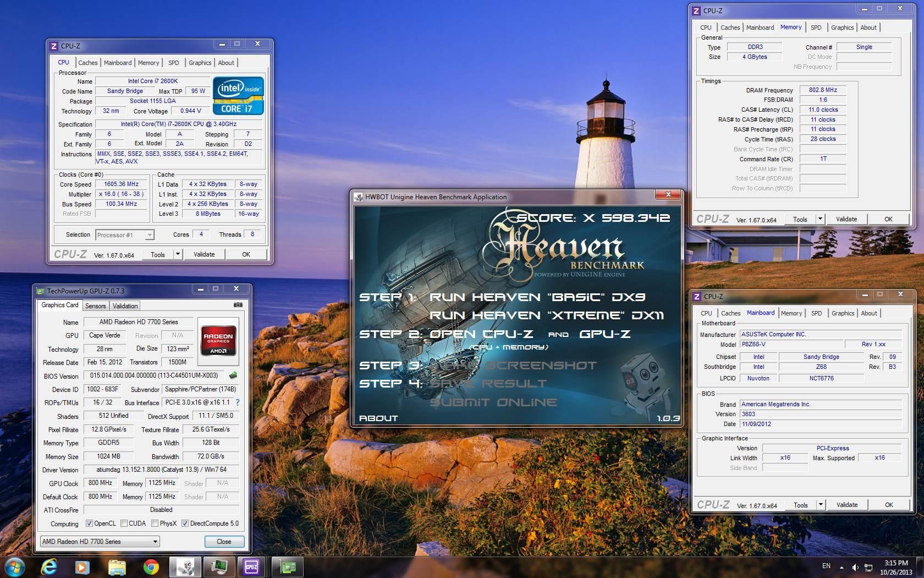
Task: Open the Validation tab in GPU-Z
Action: (x=125, y=306)
